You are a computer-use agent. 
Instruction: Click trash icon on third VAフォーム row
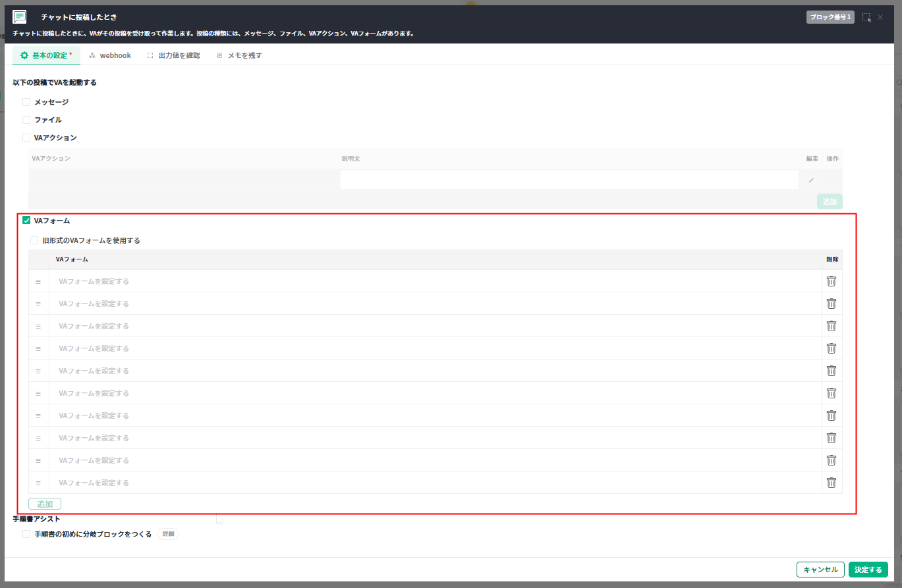click(831, 326)
